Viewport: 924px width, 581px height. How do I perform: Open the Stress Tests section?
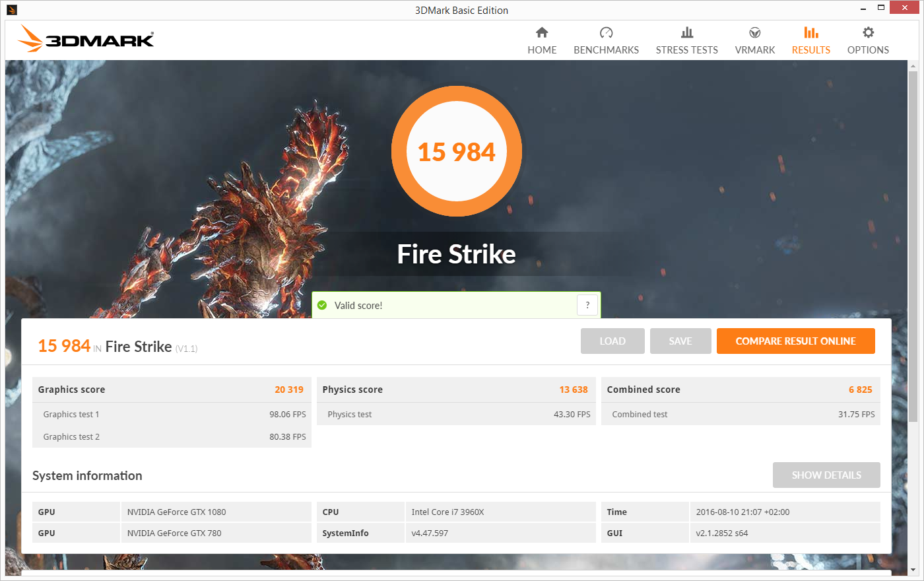pyautogui.click(x=686, y=40)
